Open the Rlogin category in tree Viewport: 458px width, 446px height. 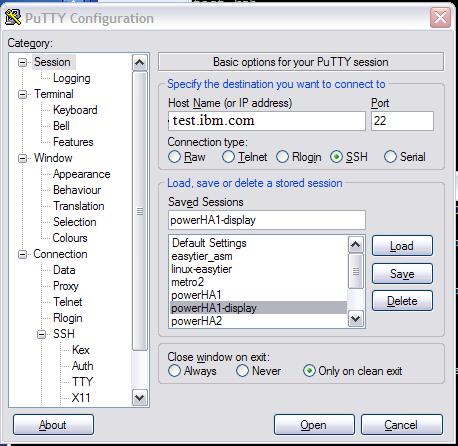pos(68,318)
